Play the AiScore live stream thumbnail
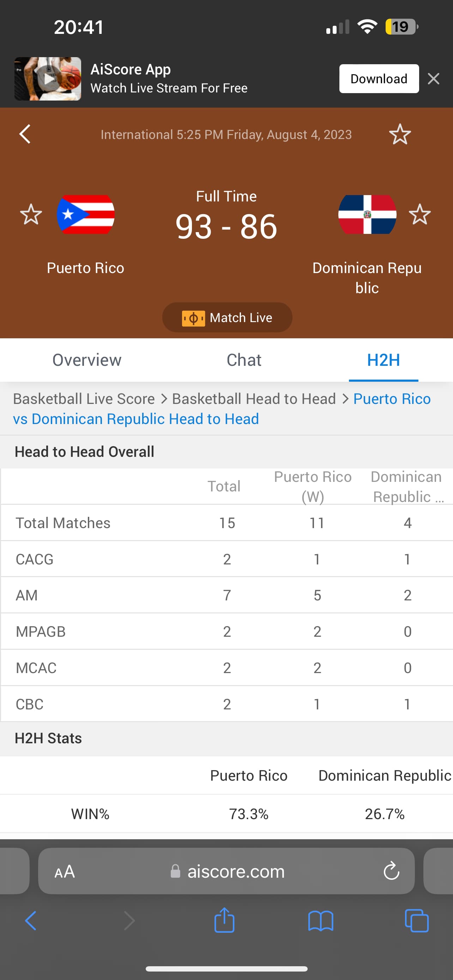The height and width of the screenshot is (980, 453). click(48, 79)
